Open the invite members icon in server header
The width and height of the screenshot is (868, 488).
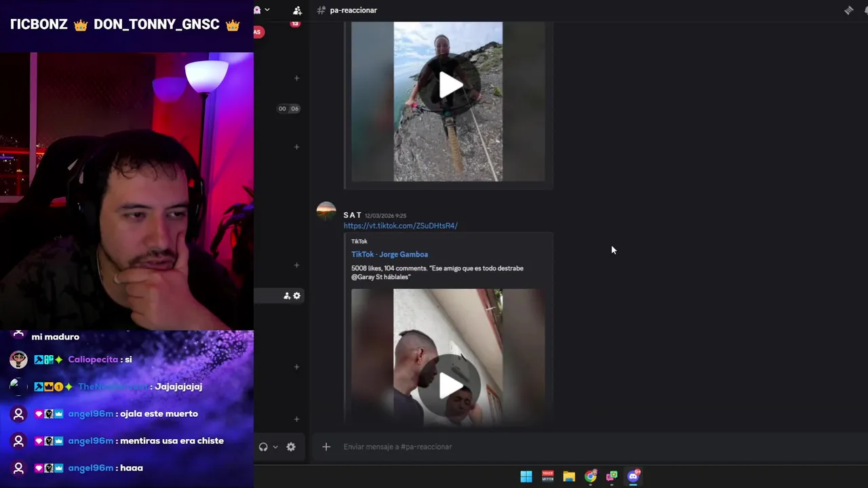tap(297, 10)
